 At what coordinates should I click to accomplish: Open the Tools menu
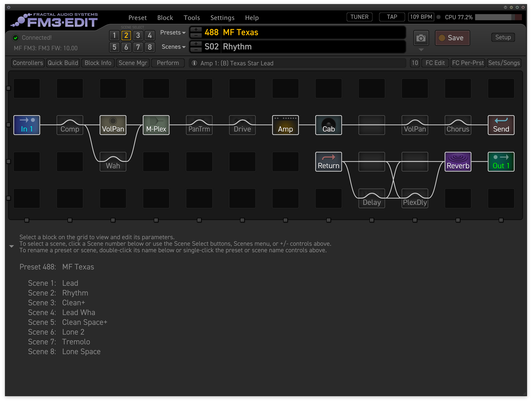(192, 18)
